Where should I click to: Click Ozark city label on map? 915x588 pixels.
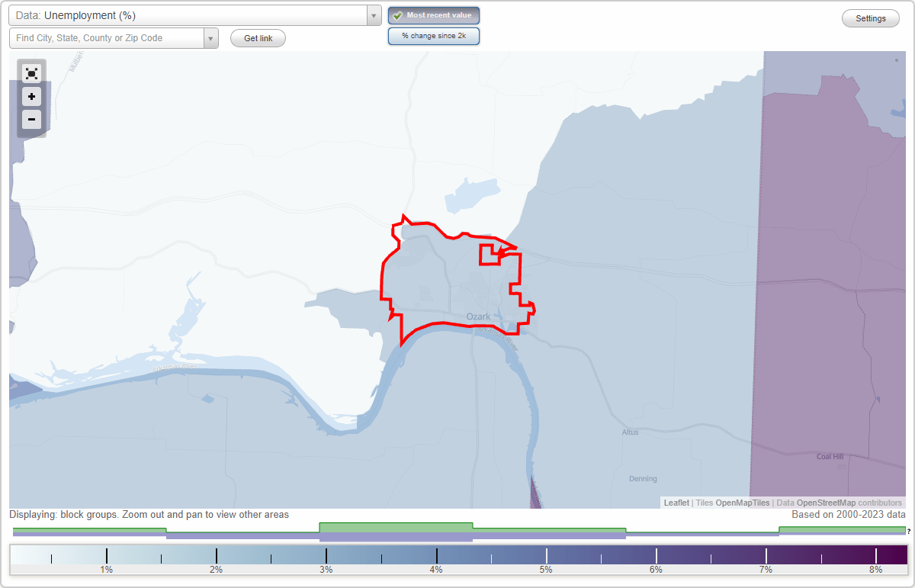[x=478, y=316]
